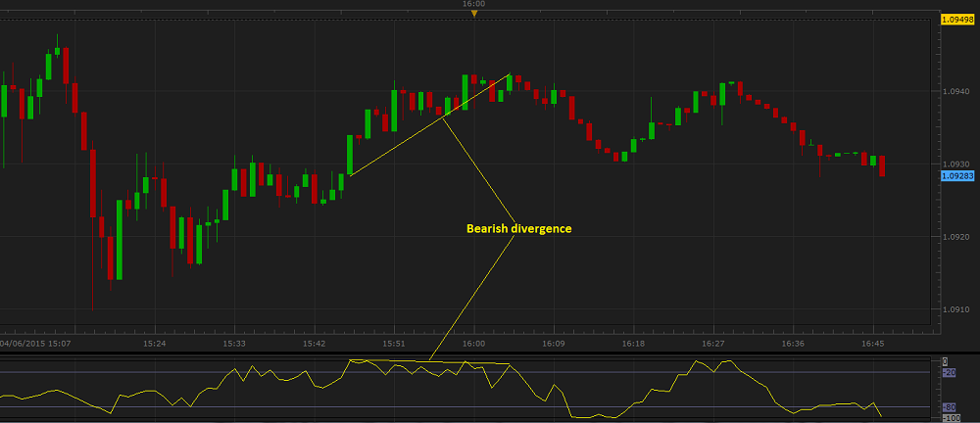Click the 16:18 time axis label

pyautogui.click(x=633, y=344)
